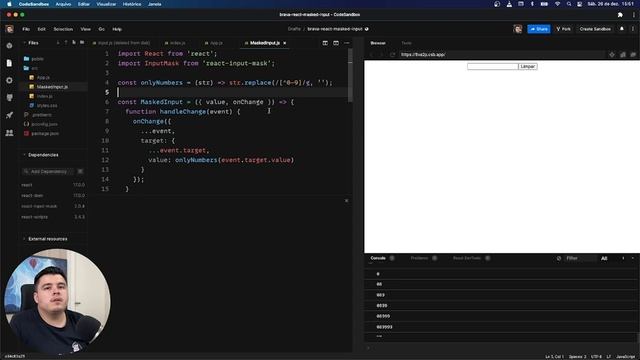This screenshot has width=640, height=360.
Task: Open the Sandbox Info icon atop sidebar
Action: [x=9, y=45]
